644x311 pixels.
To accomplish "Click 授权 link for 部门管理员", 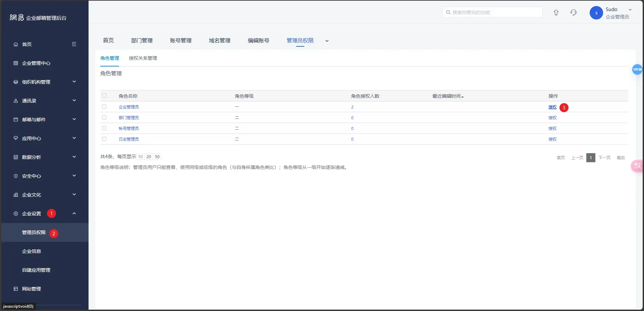I will point(552,118).
